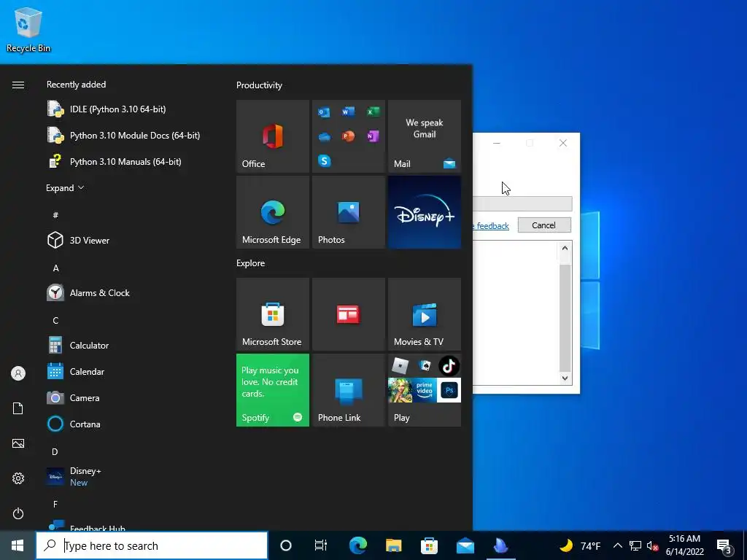Click Cancel in the installer window

(544, 225)
